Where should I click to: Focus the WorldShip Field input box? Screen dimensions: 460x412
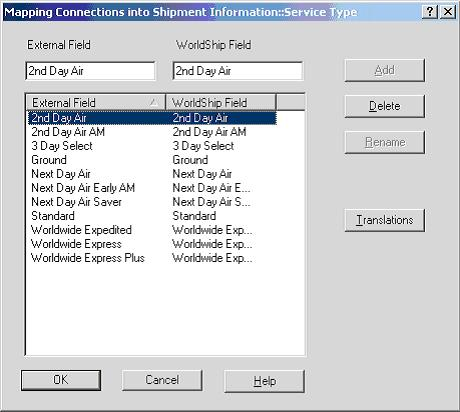pyautogui.click(x=238, y=71)
